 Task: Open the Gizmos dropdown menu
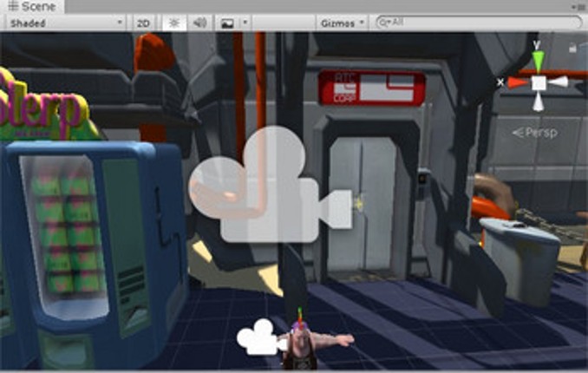342,23
